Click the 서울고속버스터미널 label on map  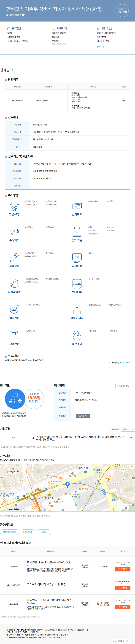click(76, 495)
